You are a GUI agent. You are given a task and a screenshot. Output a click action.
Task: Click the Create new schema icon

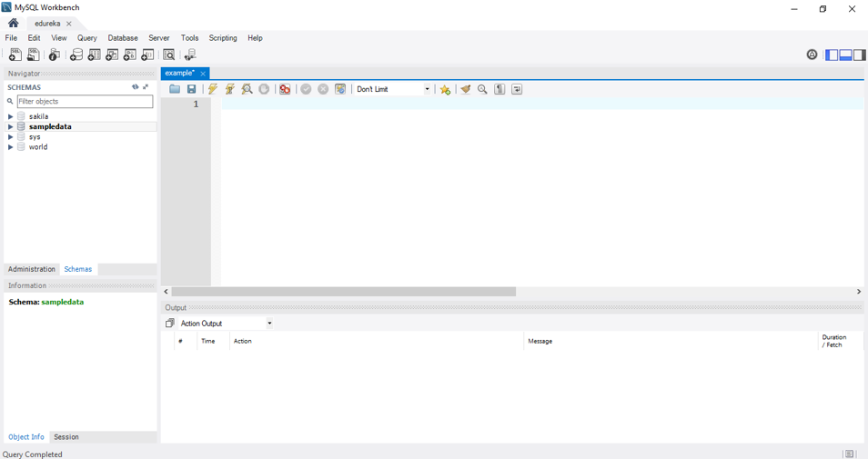(x=76, y=55)
